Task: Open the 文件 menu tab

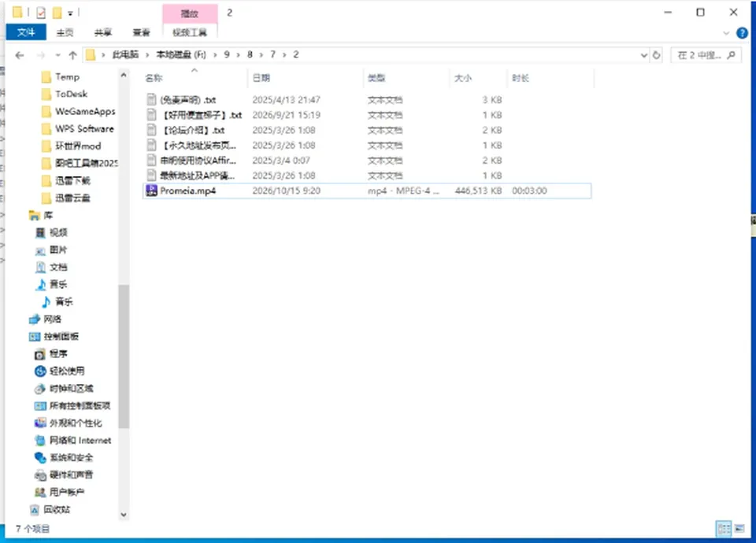Action: pyautogui.click(x=26, y=32)
